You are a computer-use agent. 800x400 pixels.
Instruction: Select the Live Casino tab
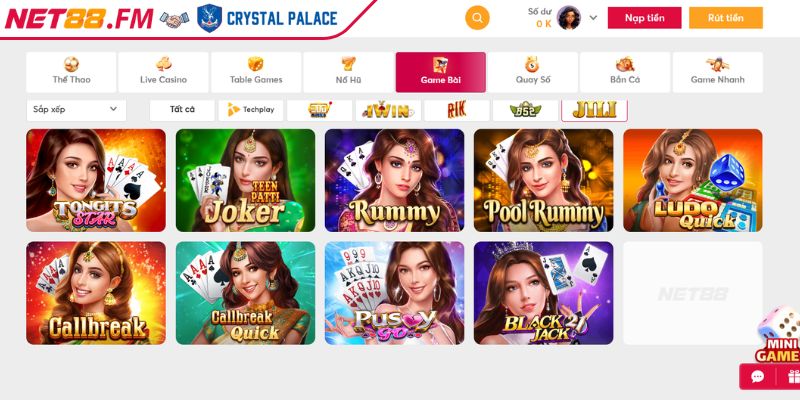(x=163, y=72)
